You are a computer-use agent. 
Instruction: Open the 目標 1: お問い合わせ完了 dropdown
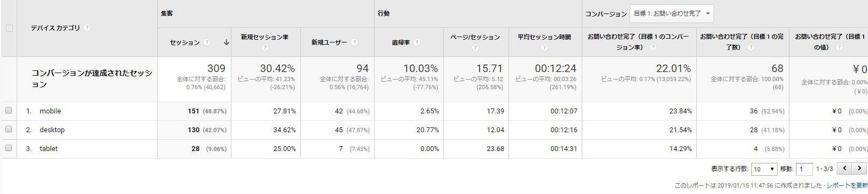[x=672, y=14]
